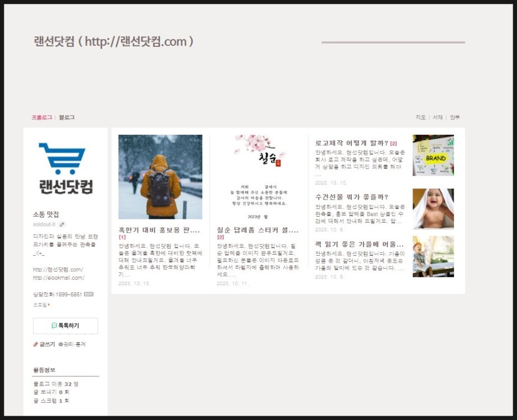Click the EDIT badge beside the phone number

88,294
